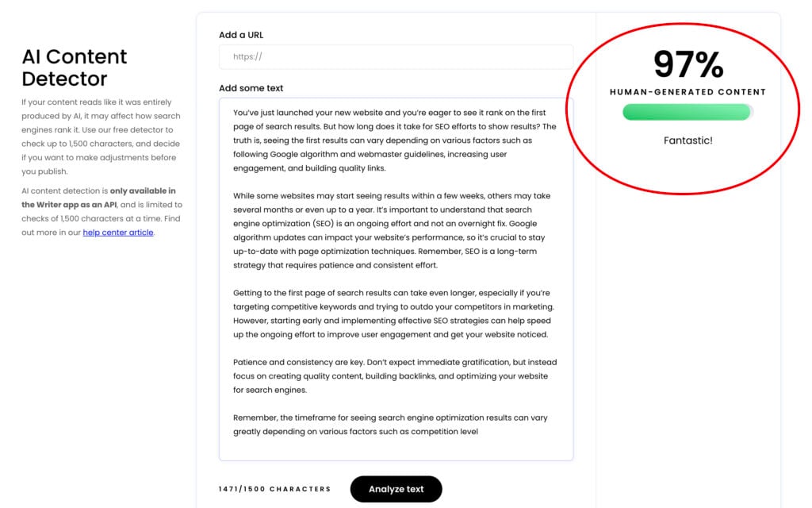Click the Add a URL label
Screen dimensions: 812x508
[240, 35]
